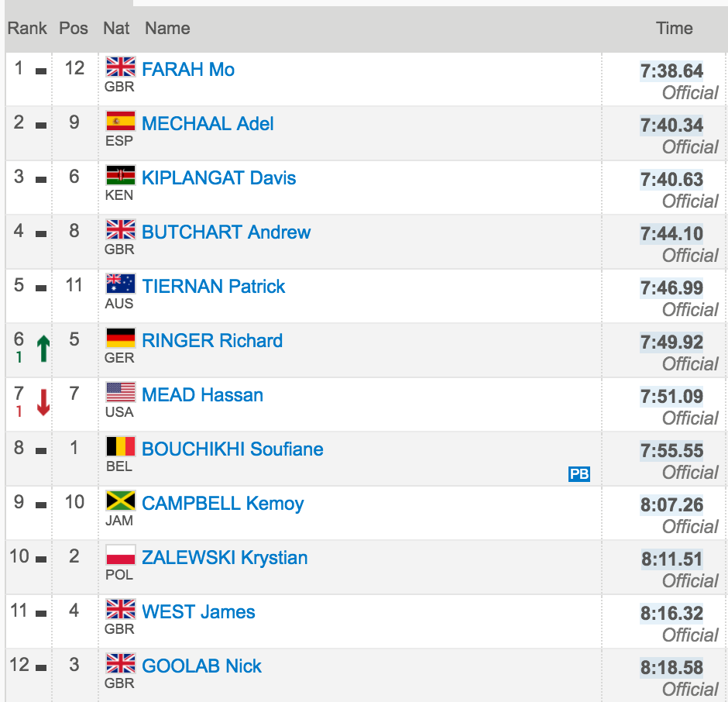The height and width of the screenshot is (702, 728).
Task: Click the Kenya flag icon
Action: pos(121,176)
